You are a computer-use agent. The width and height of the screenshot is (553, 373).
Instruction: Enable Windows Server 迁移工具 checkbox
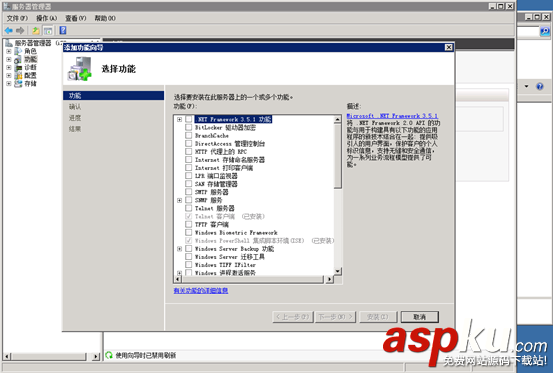[189, 257]
